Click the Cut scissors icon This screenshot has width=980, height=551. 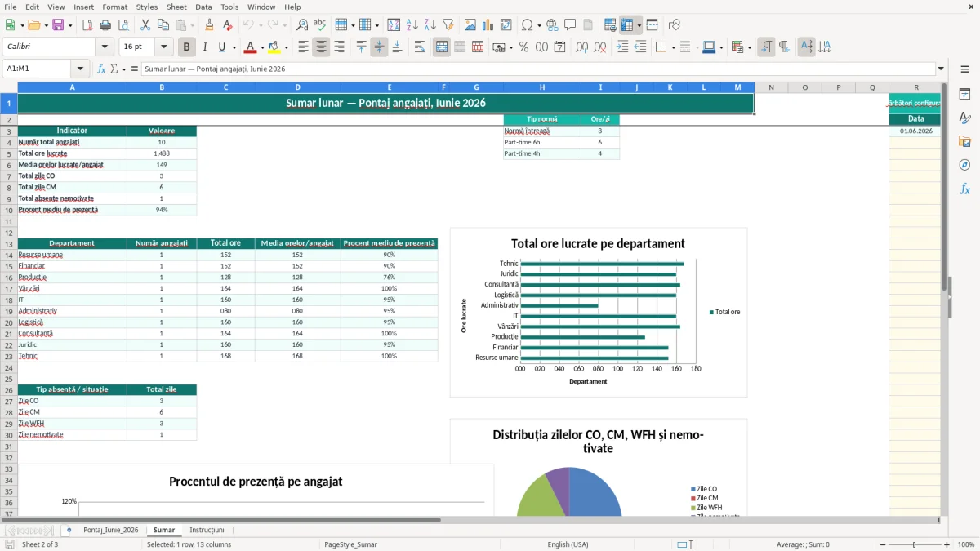[145, 25]
